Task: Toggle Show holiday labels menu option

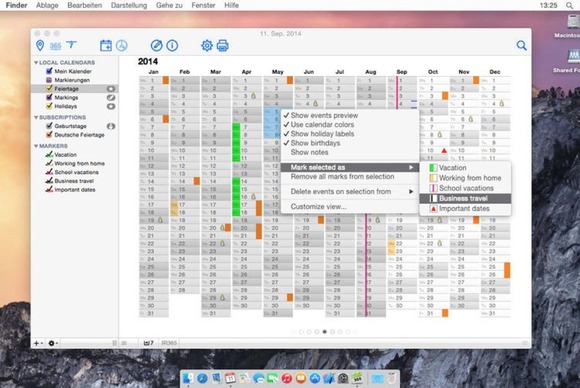Action: pos(350,134)
